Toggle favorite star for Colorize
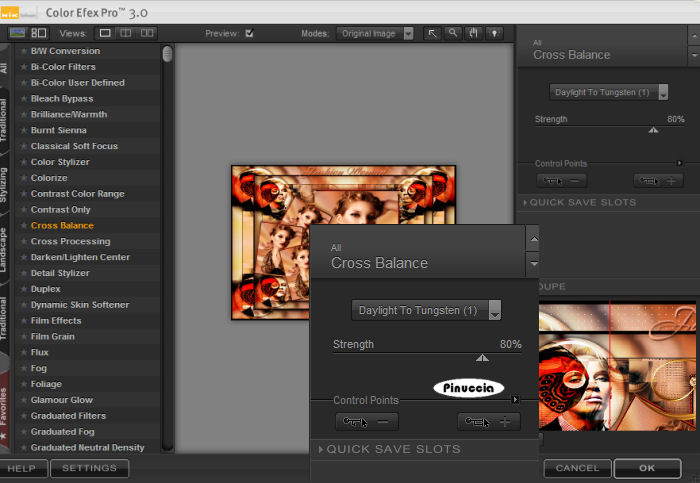Screen dimensions: 700x483 coord(24,178)
